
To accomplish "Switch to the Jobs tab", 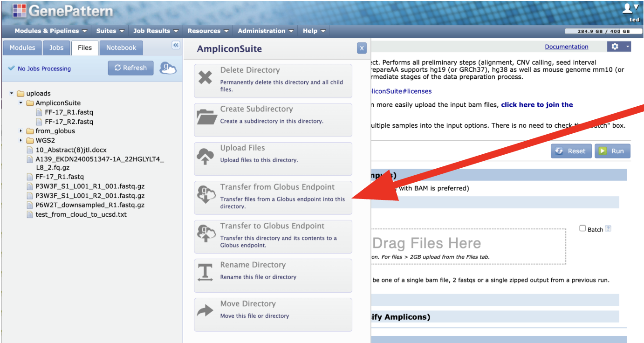I will (x=57, y=48).
